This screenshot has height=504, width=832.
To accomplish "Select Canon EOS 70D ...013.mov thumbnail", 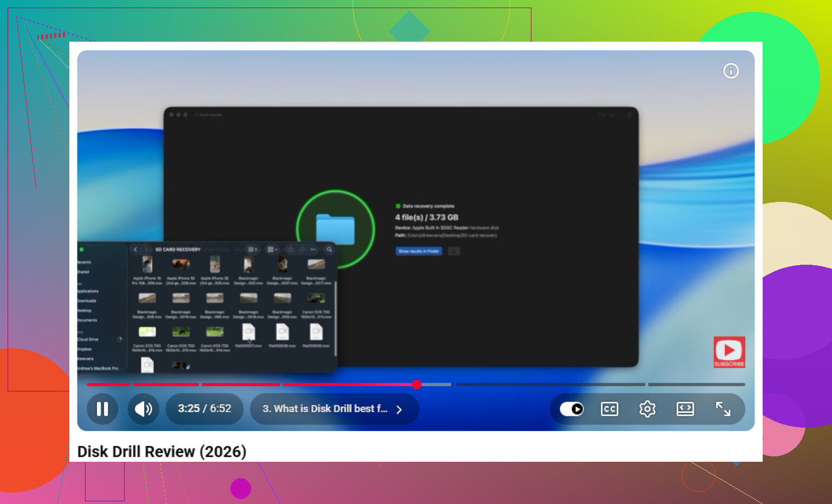I will pyautogui.click(x=316, y=298).
